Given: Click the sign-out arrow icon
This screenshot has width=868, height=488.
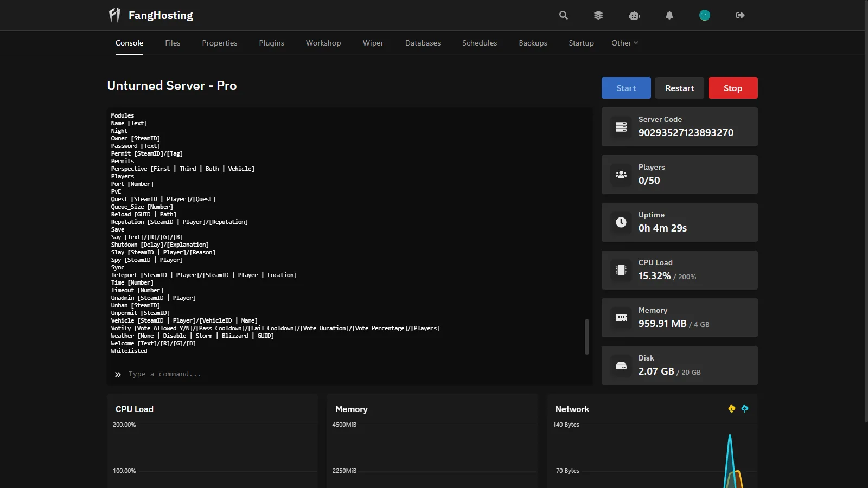Looking at the screenshot, I should coord(740,15).
